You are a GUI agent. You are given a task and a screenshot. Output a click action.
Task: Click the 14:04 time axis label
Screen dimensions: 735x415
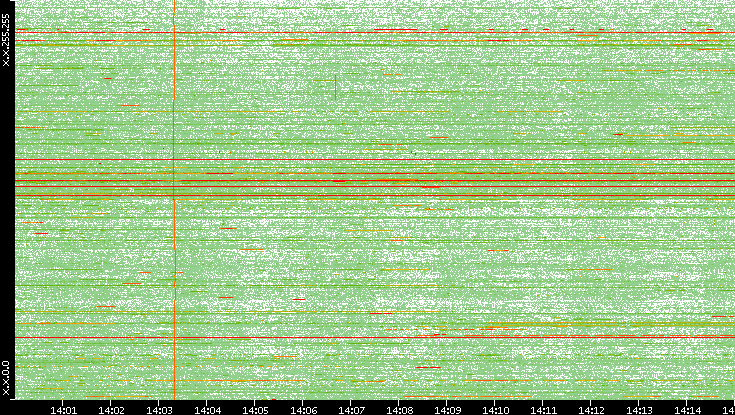coord(207,410)
